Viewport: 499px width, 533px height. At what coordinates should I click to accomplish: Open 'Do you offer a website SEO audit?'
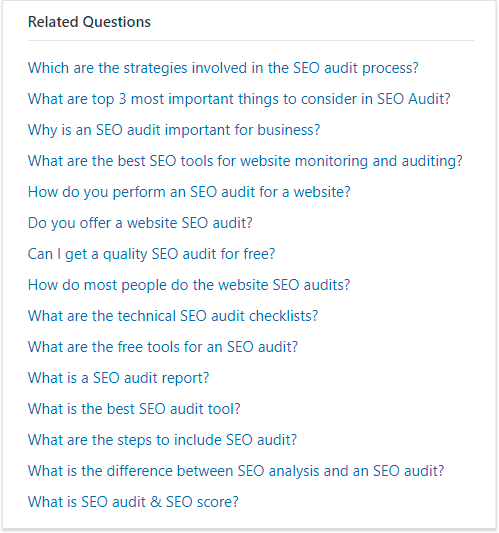pyautogui.click(x=140, y=223)
